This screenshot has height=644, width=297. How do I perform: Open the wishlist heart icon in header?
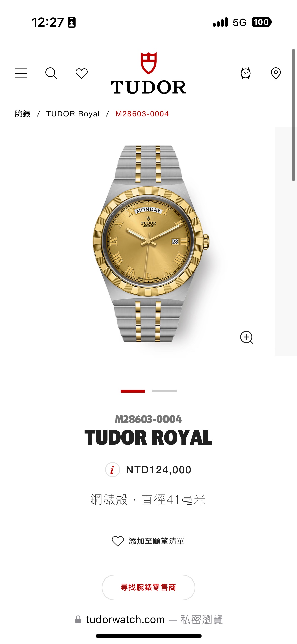(82, 73)
